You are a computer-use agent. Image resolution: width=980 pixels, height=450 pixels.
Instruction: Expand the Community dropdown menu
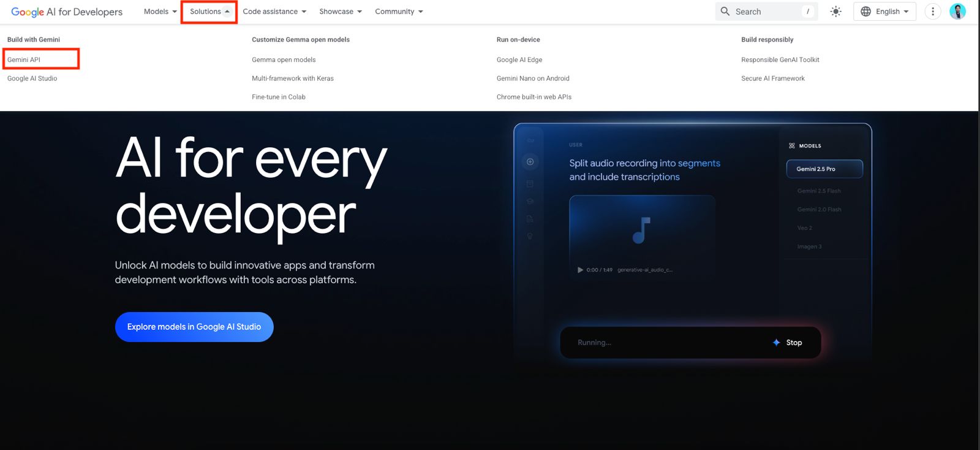click(399, 12)
